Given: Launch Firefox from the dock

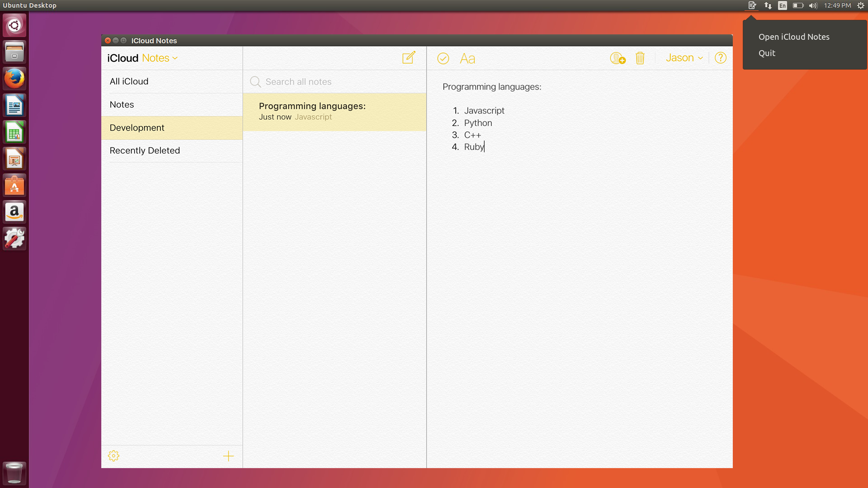Looking at the screenshot, I should (14, 79).
